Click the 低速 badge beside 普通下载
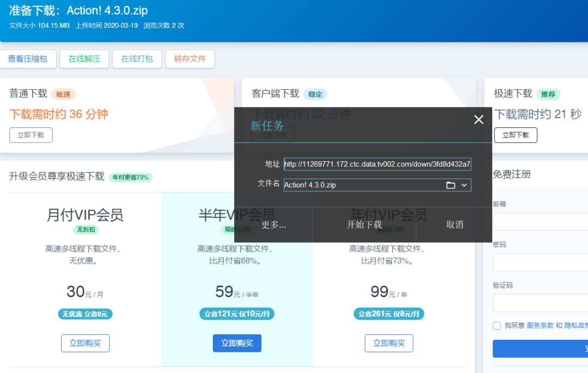 click(x=63, y=94)
